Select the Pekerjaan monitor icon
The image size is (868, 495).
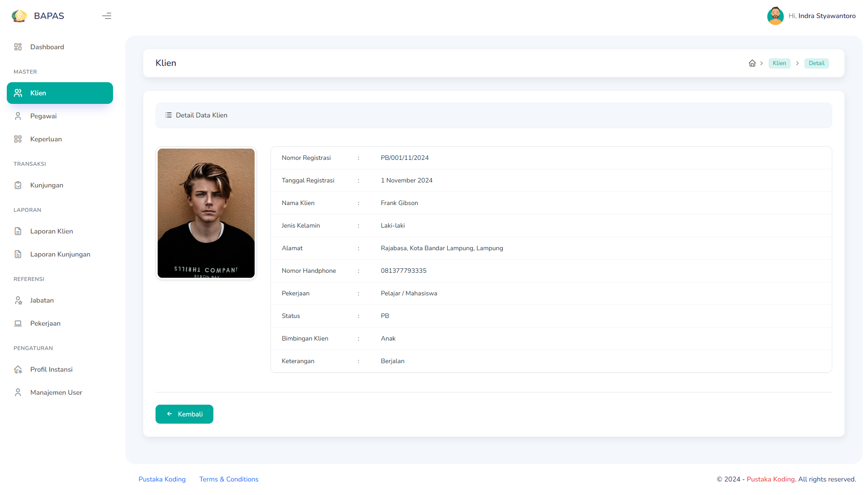(x=18, y=323)
